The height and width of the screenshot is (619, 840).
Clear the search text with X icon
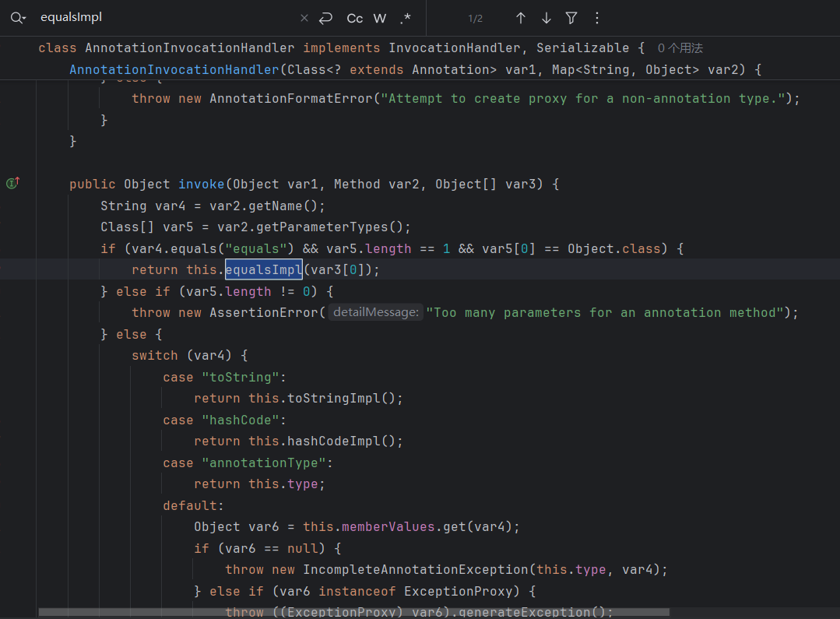pos(304,18)
